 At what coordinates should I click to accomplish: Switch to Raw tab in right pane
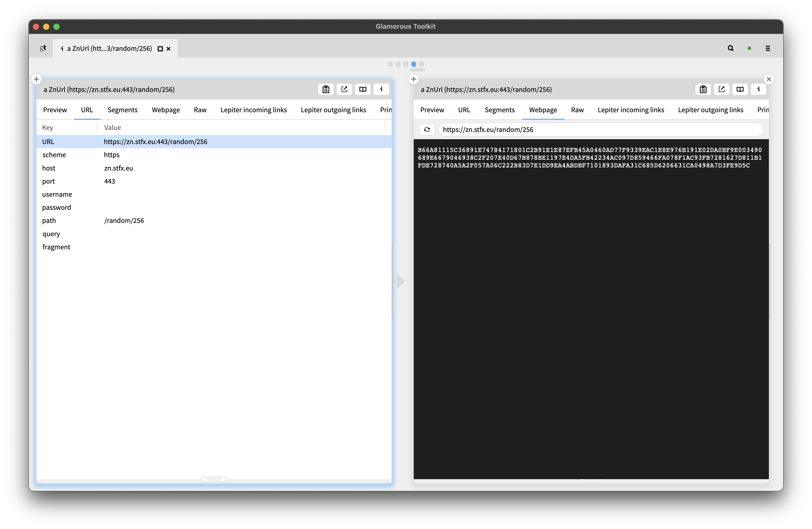tap(577, 110)
